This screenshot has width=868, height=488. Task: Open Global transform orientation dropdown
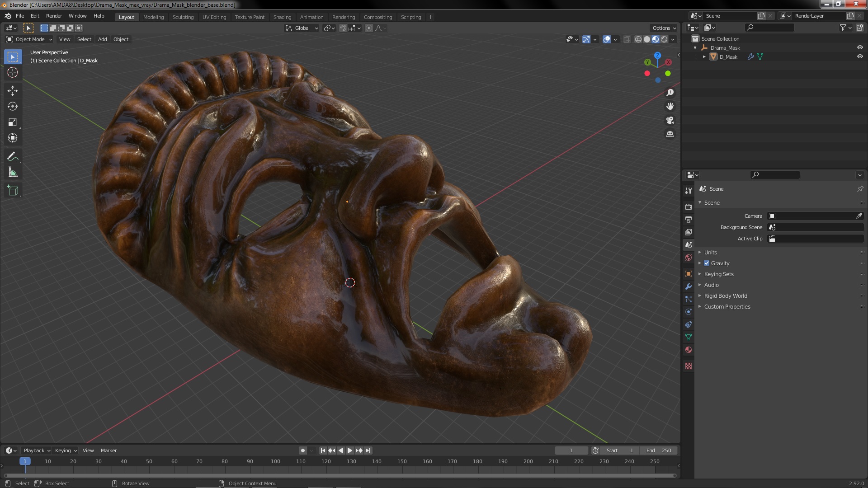click(302, 28)
